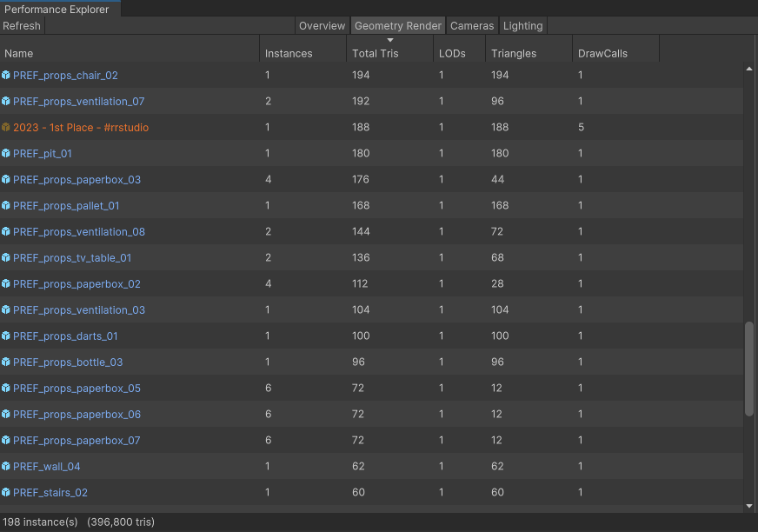758x532 pixels.
Task: Open the PREF_props_ventilation_07 asset link
Action: tap(78, 102)
